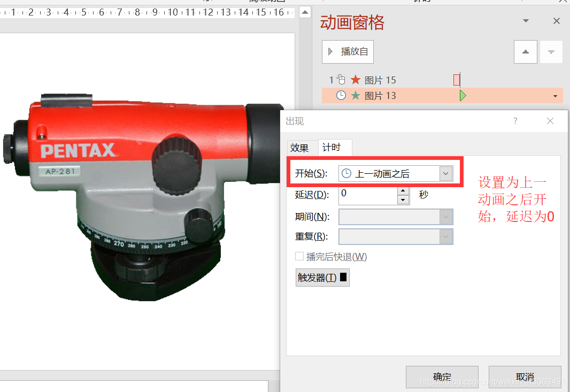Click the green timeline marker for 图片 13
The height and width of the screenshot is (392, 570).
pos(463,96)
